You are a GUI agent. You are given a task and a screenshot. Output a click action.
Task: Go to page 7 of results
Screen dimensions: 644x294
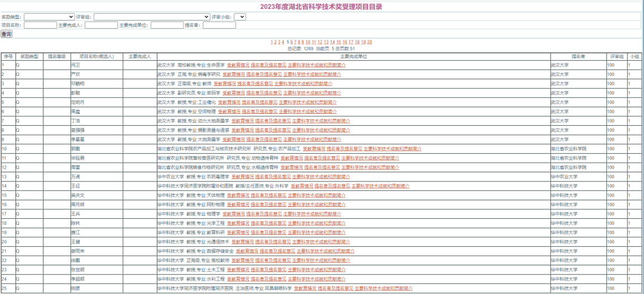[295, 42]
